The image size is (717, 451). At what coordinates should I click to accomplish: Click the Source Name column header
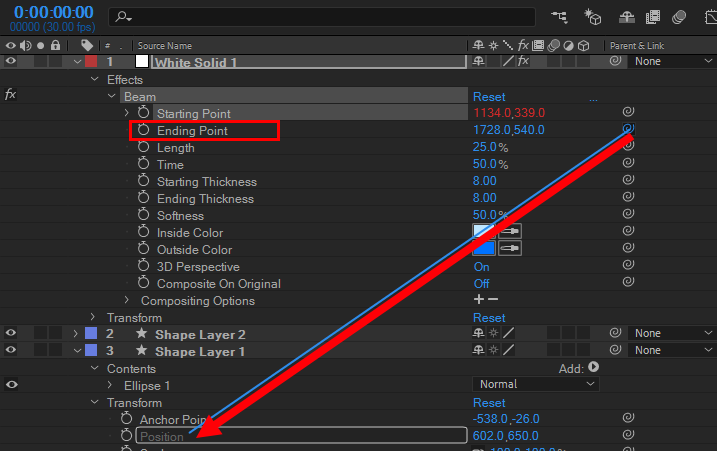coord(165,46)
